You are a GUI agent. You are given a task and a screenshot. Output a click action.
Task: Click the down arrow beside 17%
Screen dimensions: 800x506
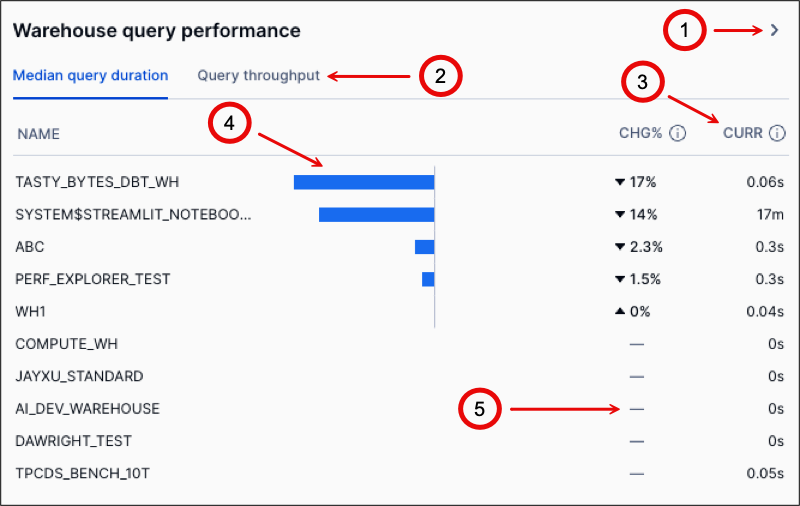620,182
